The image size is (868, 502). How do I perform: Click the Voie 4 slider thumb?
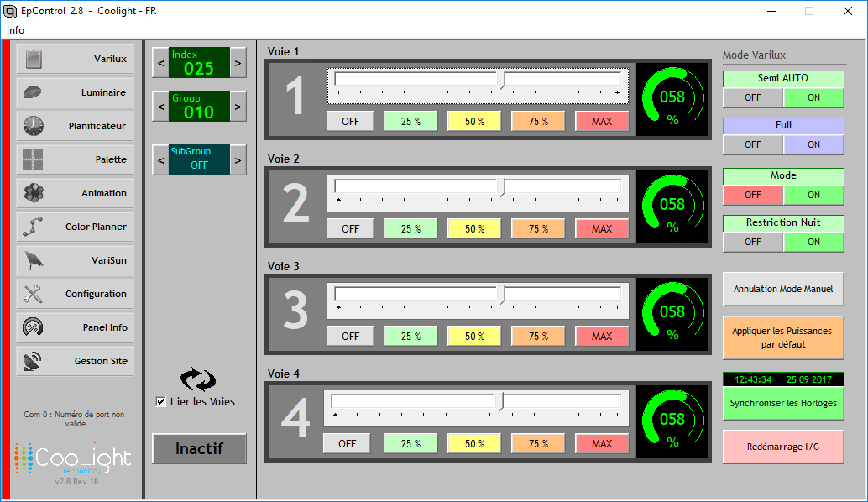pyautogui.click(x=499, y=402)
